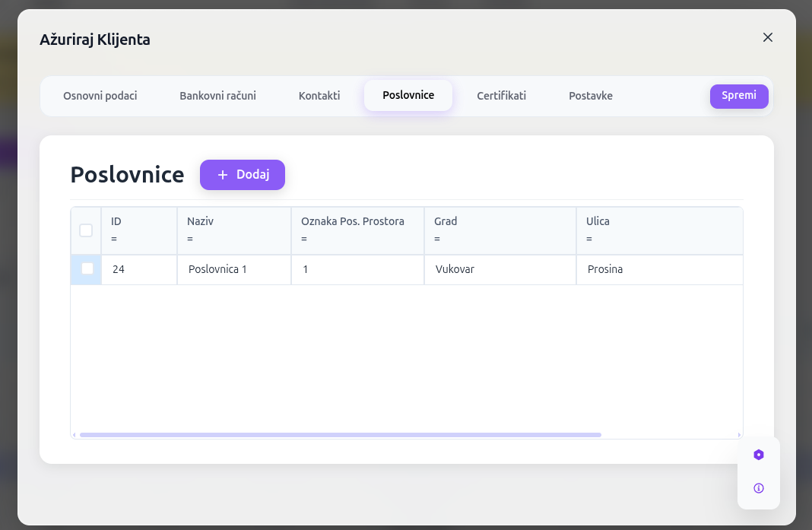
Task: Click the purple hexagon icon in floating panel
Action: (758, 455)
